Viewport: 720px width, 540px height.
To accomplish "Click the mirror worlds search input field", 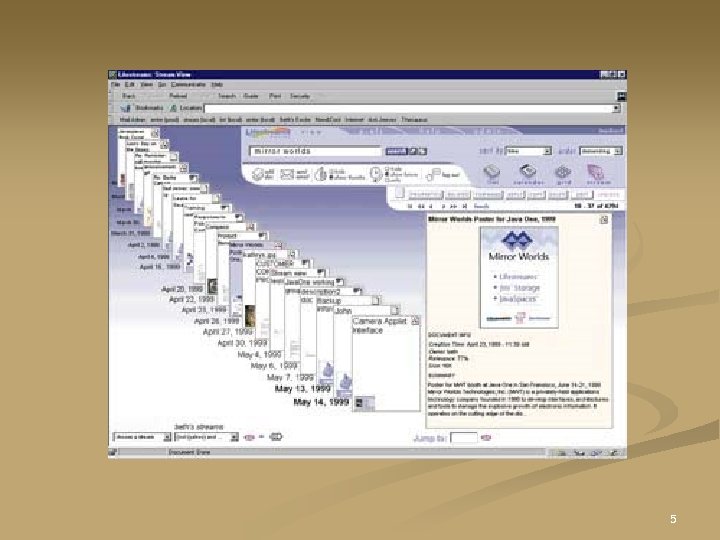I will pyautogui.click(x=315, y=151).
